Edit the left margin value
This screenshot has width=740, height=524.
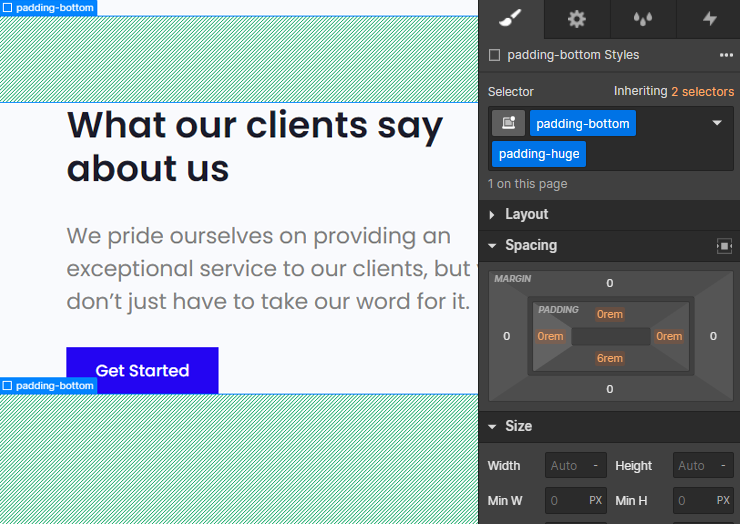pos(506,336)
